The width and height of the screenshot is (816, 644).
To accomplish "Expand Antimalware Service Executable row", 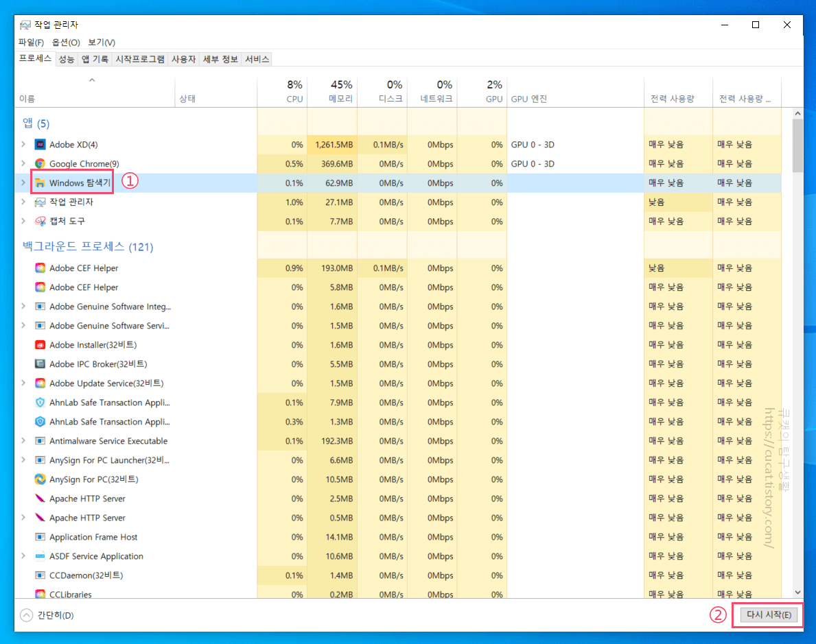I will click(23, 440).
